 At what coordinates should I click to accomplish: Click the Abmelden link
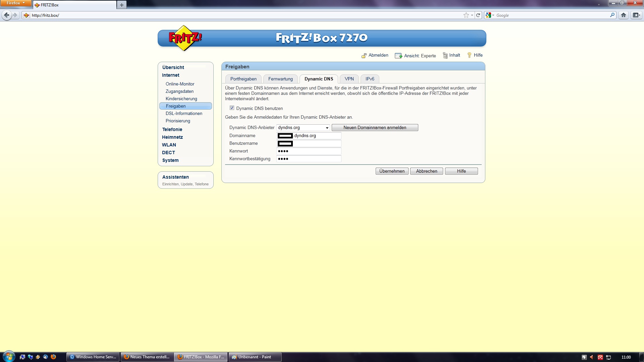[x=375, y=55]
